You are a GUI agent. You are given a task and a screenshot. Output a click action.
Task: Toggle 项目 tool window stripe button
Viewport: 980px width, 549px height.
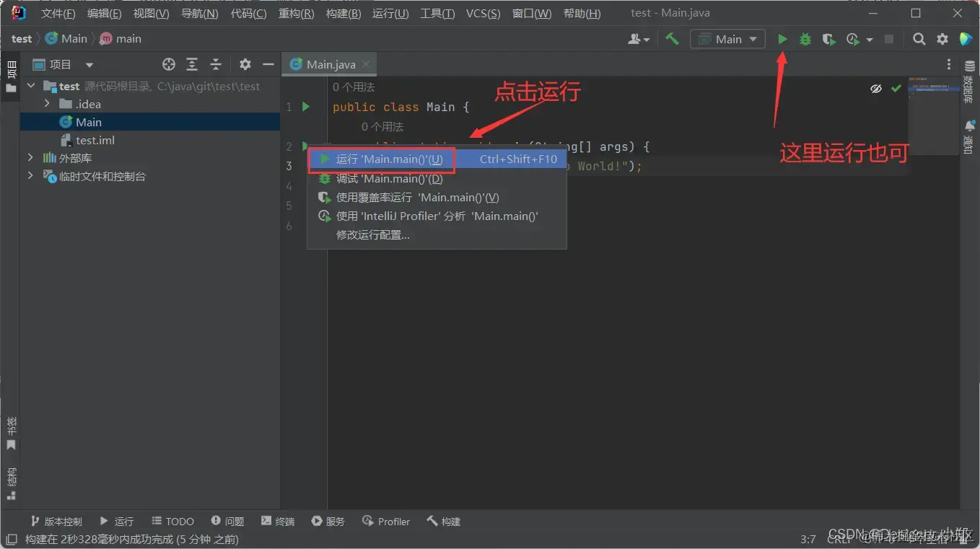click(11, 76)
